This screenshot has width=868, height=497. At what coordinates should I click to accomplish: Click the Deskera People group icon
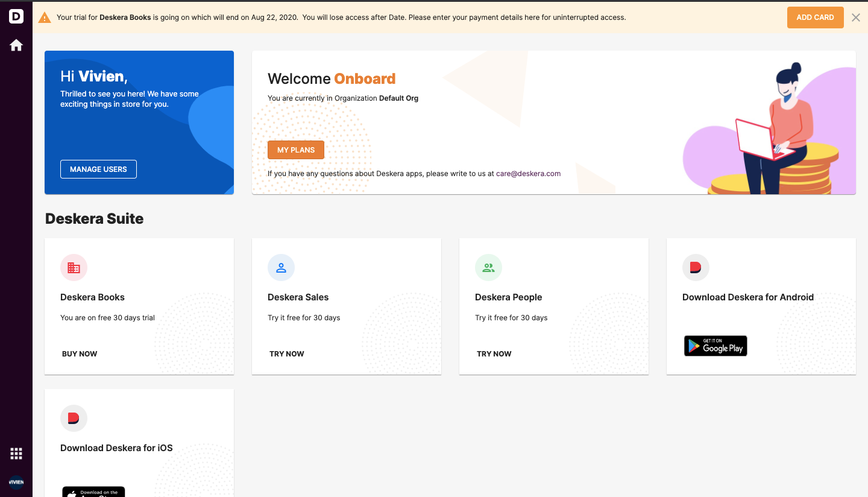488,268
